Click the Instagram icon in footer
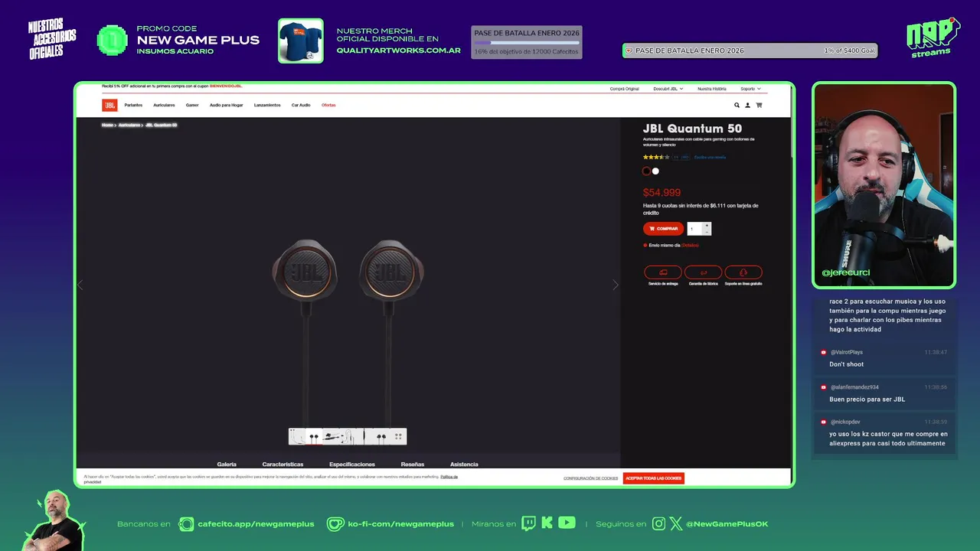The image size is (980, 551). click(x=659, y=523)
